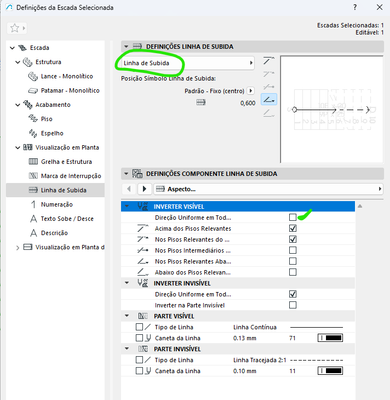Open Texto Sobe / Desce settings
Image resolution: width=390 pixels, height=400 pixels.
point(67,219)
